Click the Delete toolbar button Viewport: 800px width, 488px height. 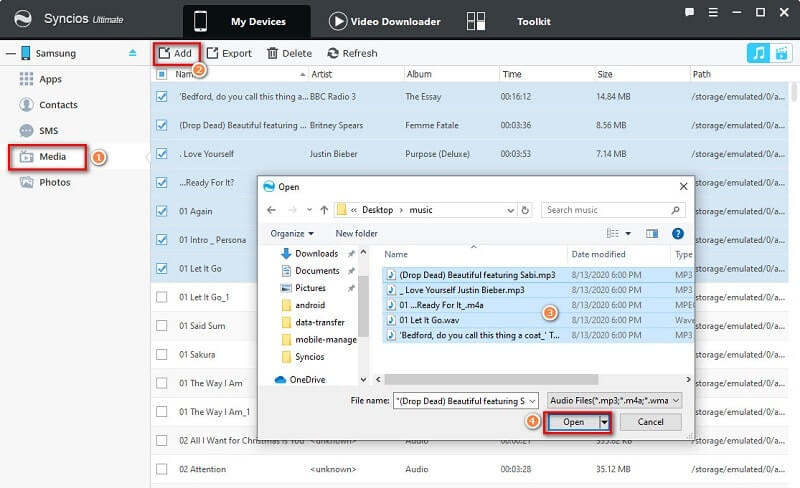[289, 53]
